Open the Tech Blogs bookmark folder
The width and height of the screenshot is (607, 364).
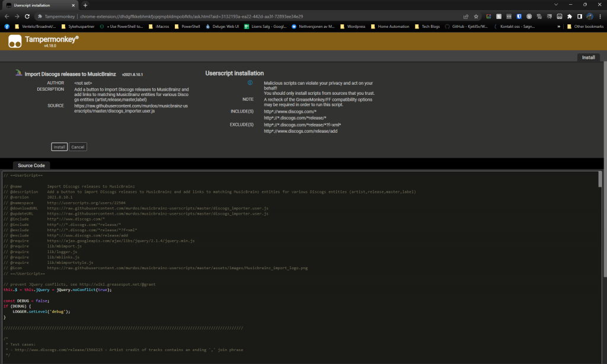pos(427,27)
